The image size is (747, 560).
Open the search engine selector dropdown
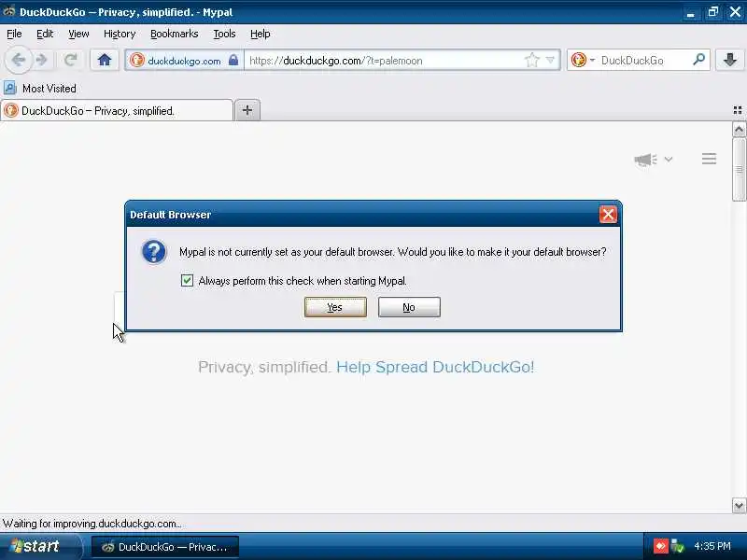583,61
